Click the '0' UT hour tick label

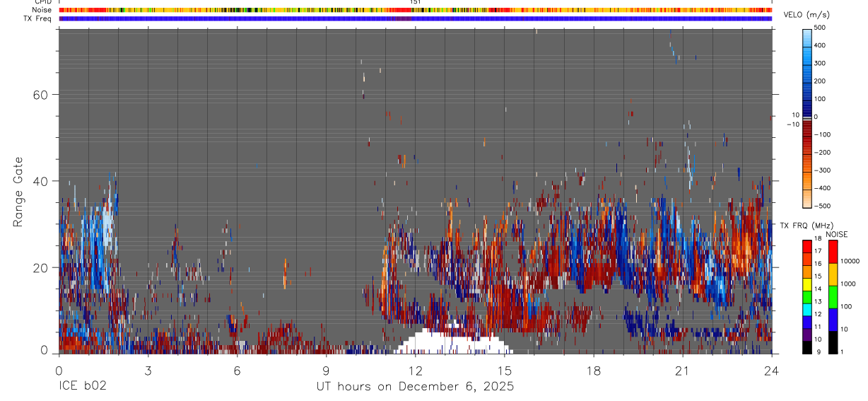[x=59, y=371]
